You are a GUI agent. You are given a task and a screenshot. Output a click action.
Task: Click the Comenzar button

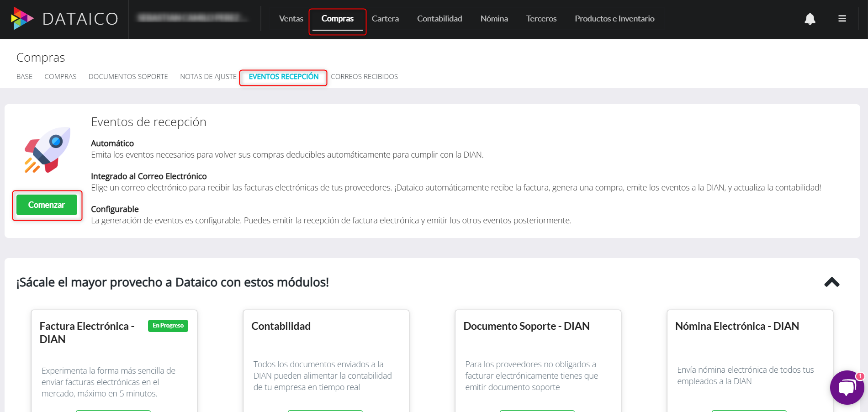pos(47,205)
